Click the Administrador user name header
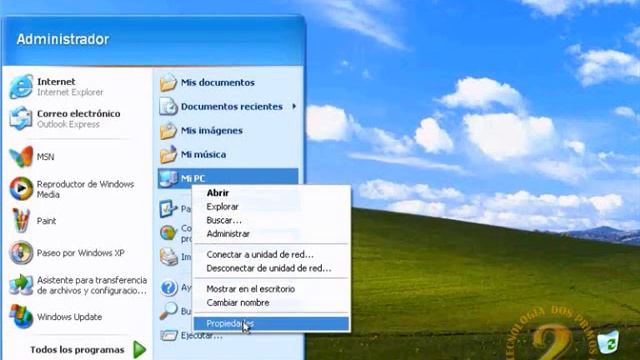 (x=63, y=39)
